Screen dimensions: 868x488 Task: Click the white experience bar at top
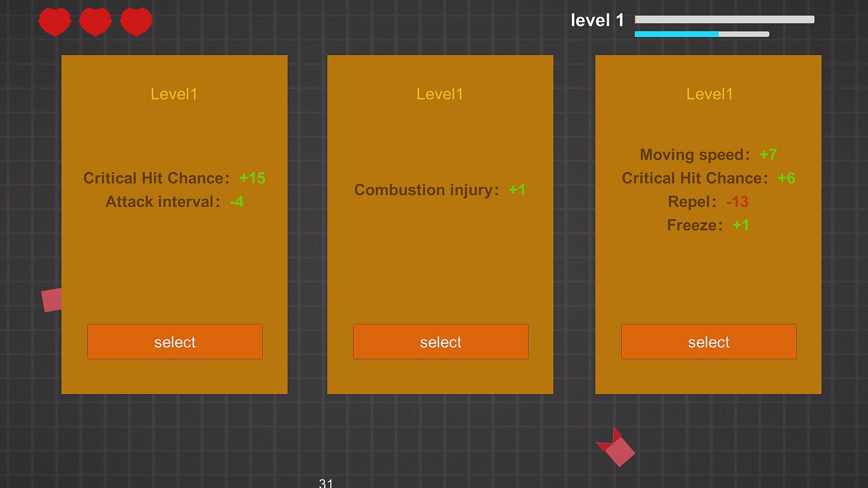[724, 19]
